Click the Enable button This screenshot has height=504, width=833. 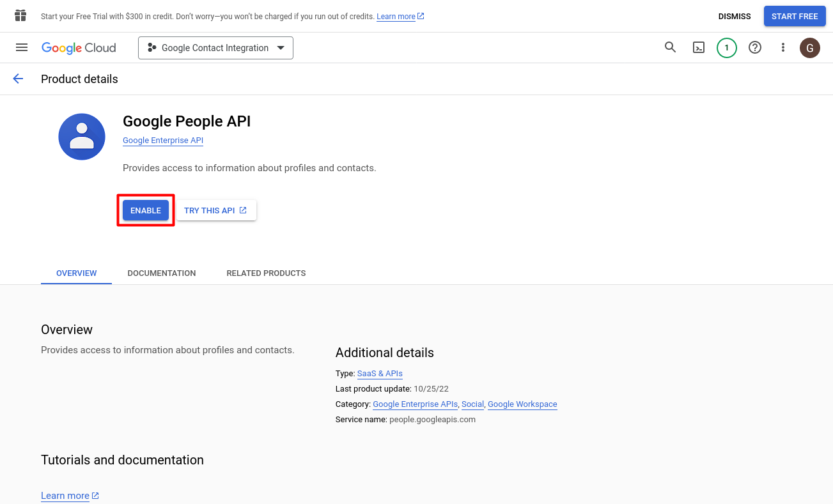[x=146, y=210]
